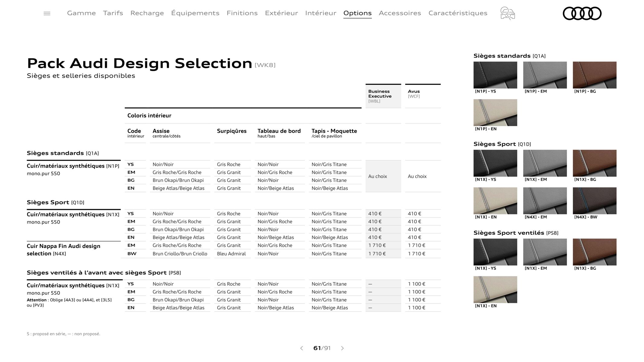Viewport: 644px width, 362px height.
Task: Click the Audi four-rings logo
Action: click(x=582, y=13)
